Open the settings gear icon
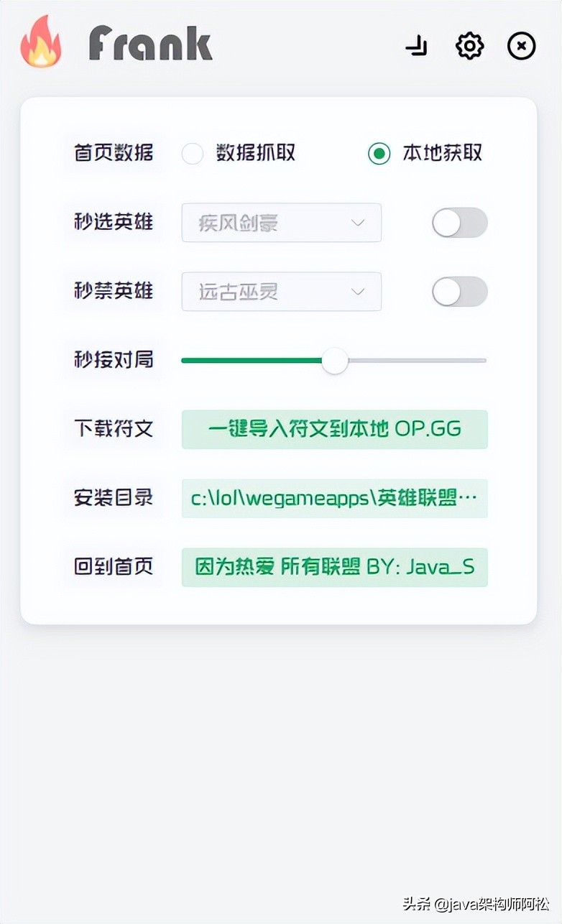The height and width of the screenshot is (924, 562). (469, 46)
